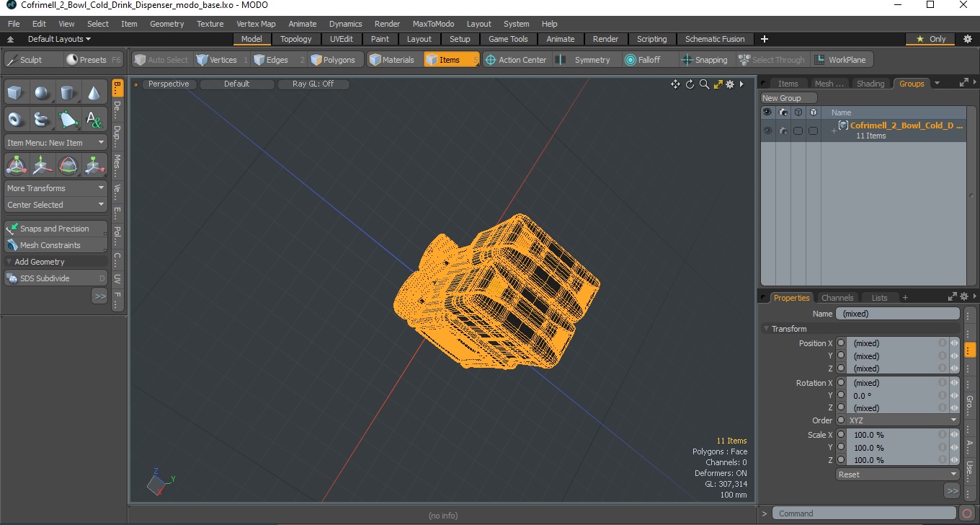Click the viewport rotate control icon
The width and height of the screenshot is (980, 525).
coord(690,84)
